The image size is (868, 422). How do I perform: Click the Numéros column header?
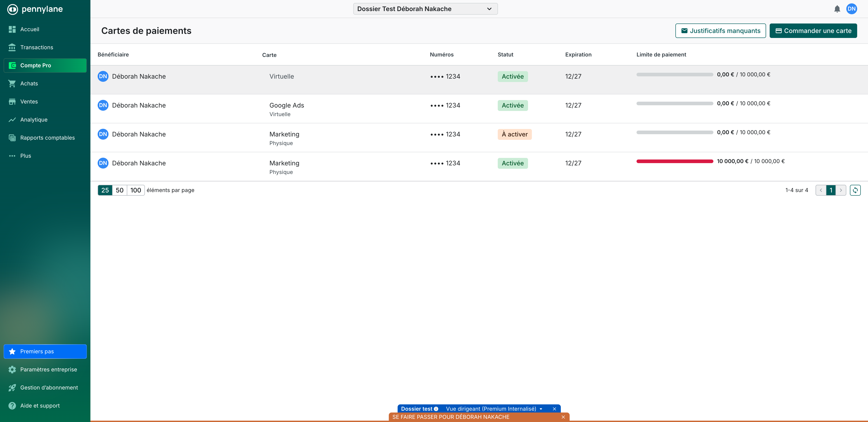[442, 55]
